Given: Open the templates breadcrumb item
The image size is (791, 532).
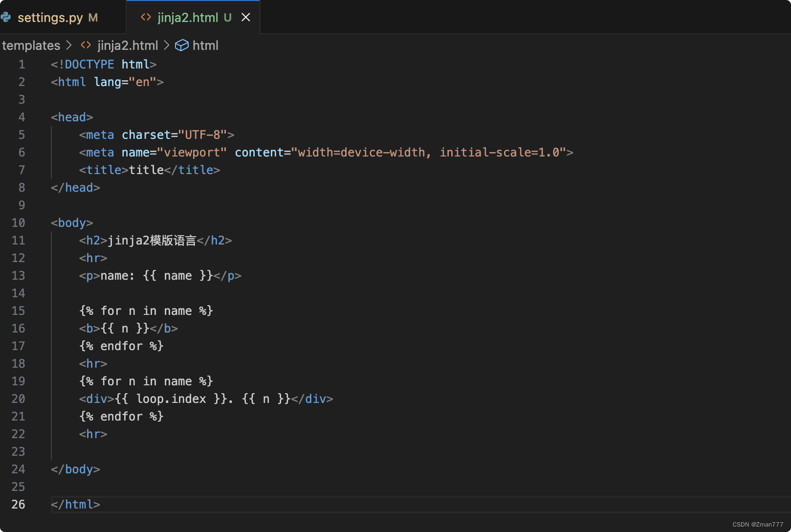Looking at the screenshot, I should coord(31,45).
